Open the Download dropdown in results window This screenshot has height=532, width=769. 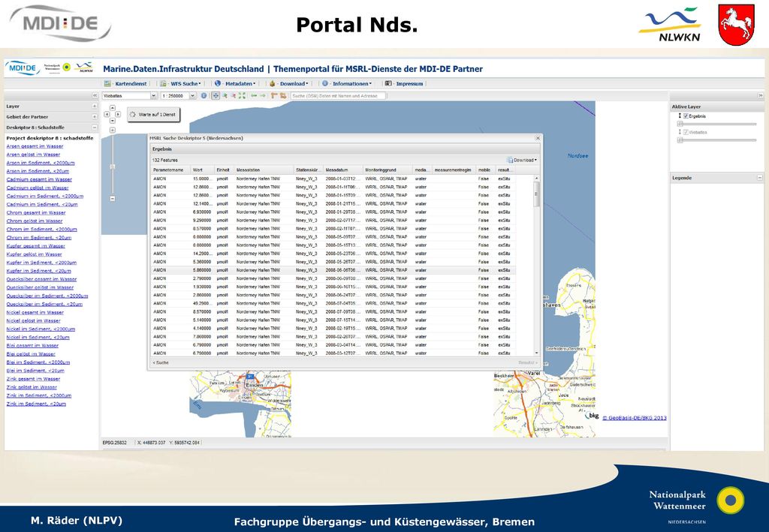click(523, 160)
